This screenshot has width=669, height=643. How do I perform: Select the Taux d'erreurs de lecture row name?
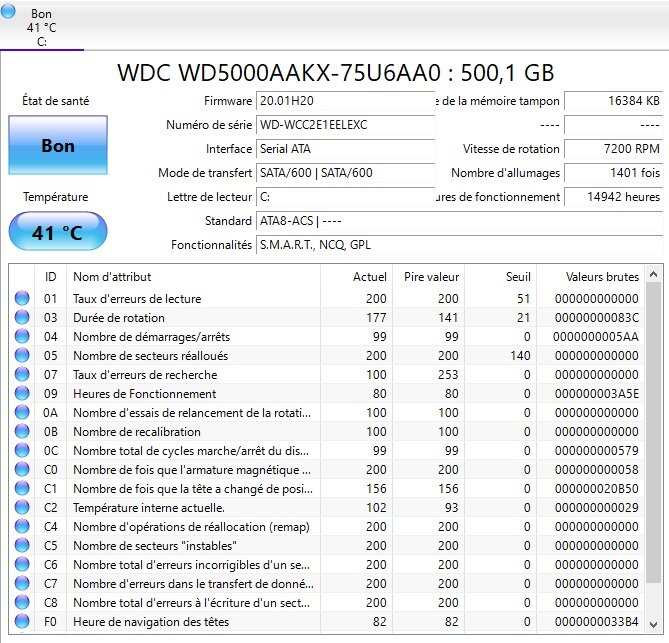point(137,298)
